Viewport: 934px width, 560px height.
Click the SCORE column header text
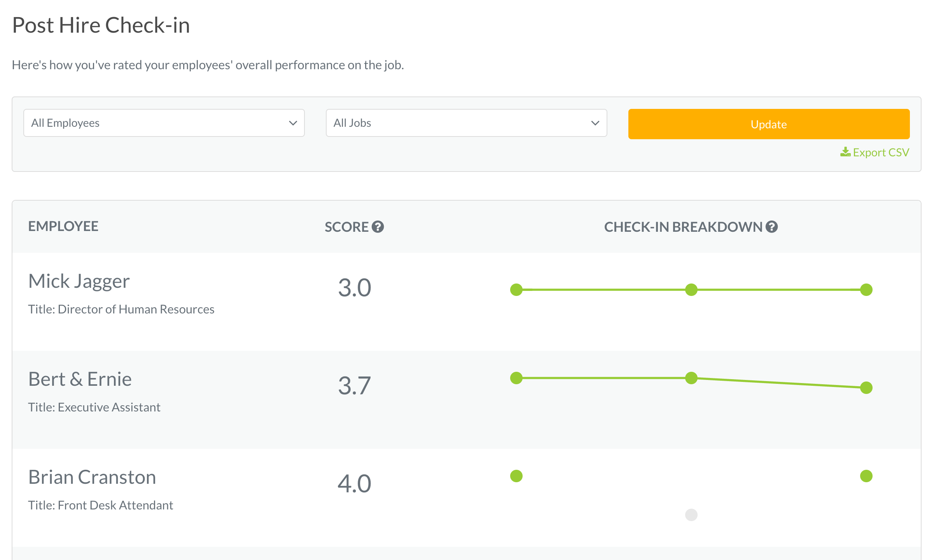(346, 227)
